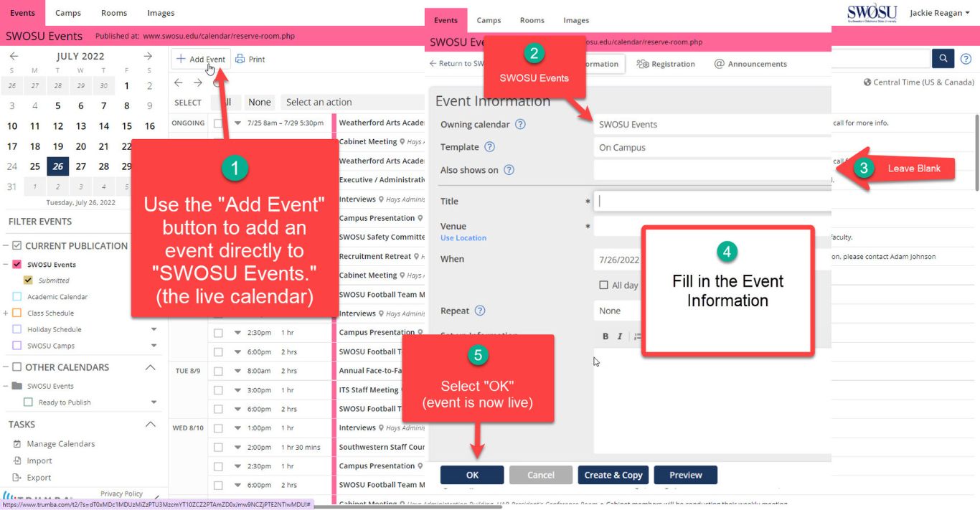Click help icon next to Template
980x510 pixels.
coord(490,147)
